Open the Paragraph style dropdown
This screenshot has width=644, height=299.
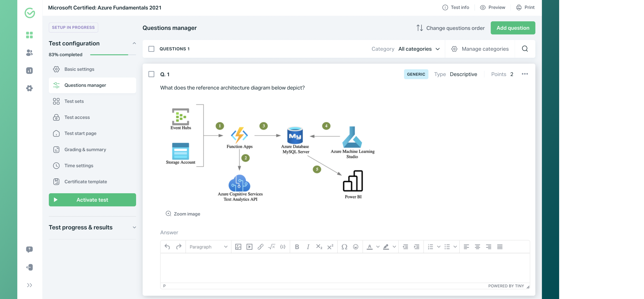(208, 247)
